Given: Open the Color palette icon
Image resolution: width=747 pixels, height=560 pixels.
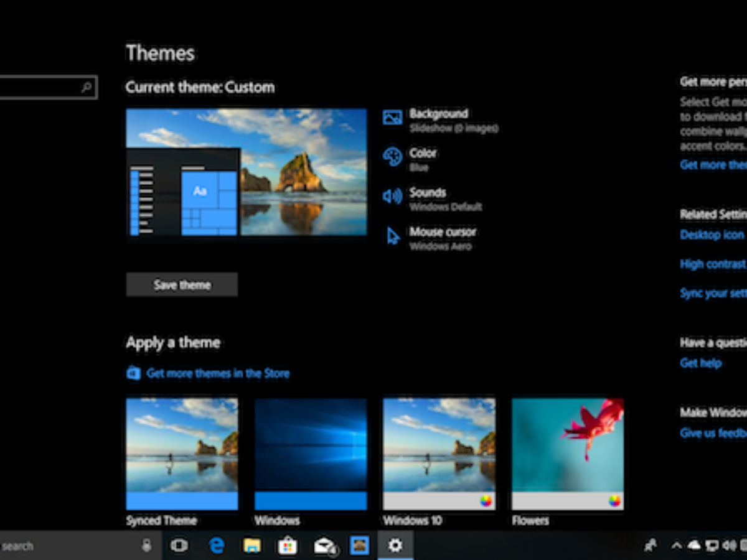Looking at the screenshot, I should [392, 157].
